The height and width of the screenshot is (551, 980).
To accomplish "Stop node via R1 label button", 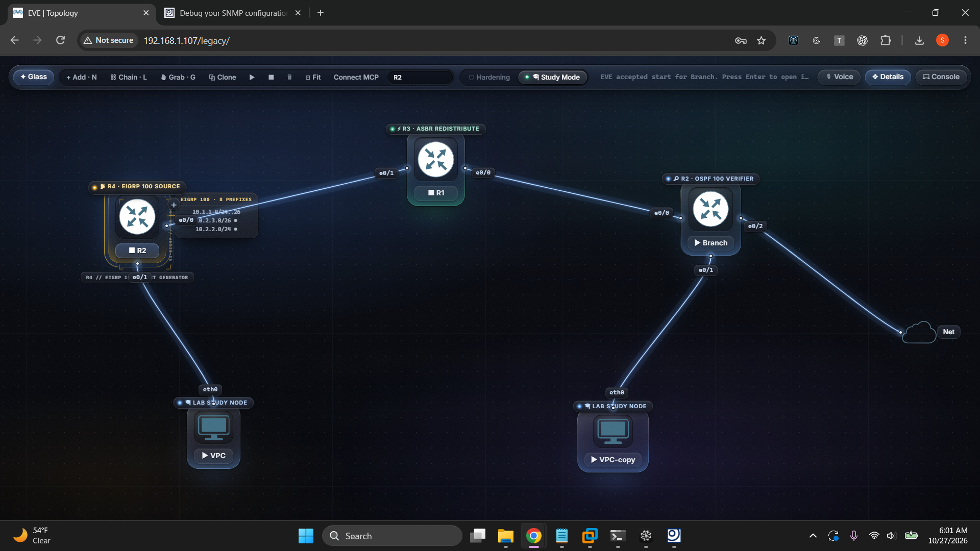I will click(436, 193).
